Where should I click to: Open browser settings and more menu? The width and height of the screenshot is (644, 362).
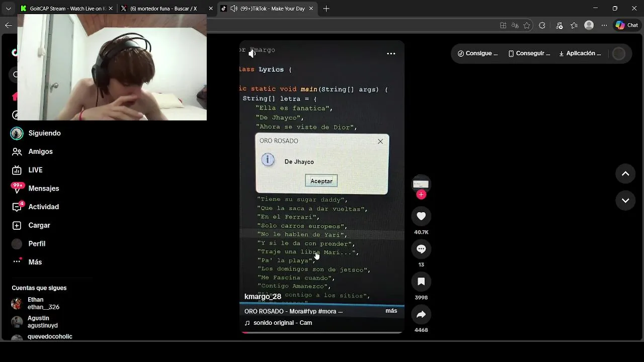(x=604, y=25)
